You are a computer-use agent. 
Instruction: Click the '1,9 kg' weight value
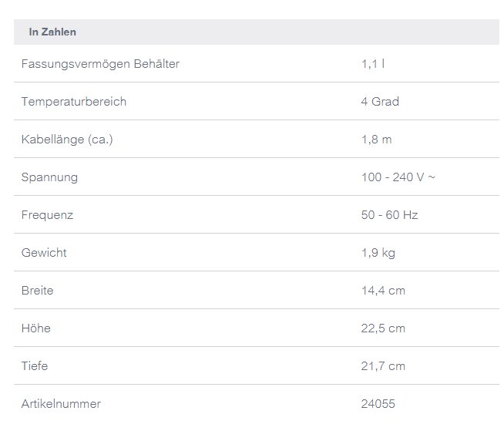point(378,253)
